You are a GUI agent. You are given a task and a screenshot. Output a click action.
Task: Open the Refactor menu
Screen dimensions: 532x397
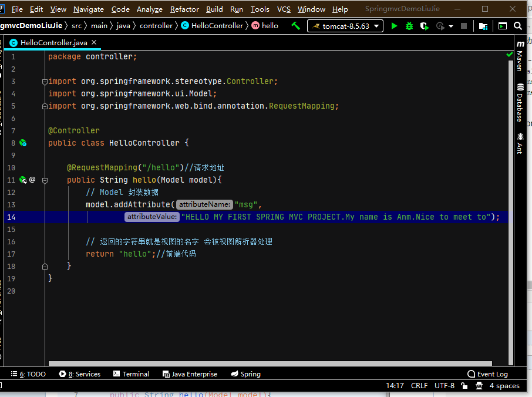pyautogui.click(x=184, y=9)
